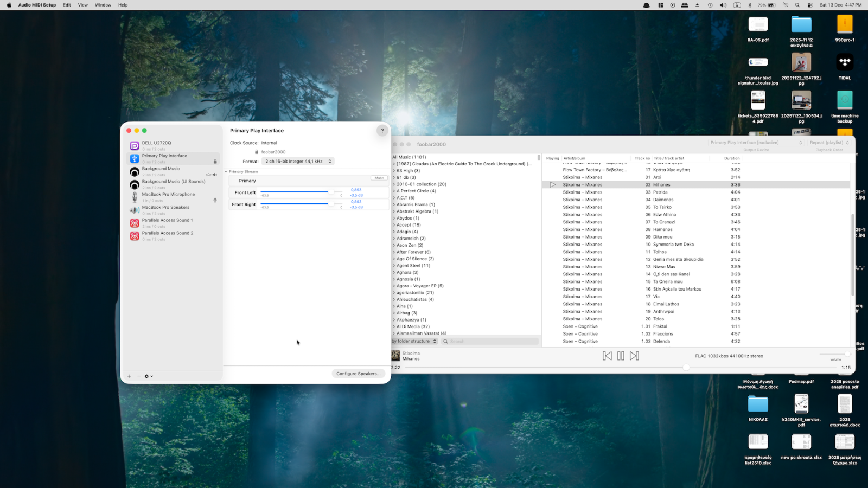Select the MacBook Pro Speakers device
Screen dimensions: 868x488
165,209
